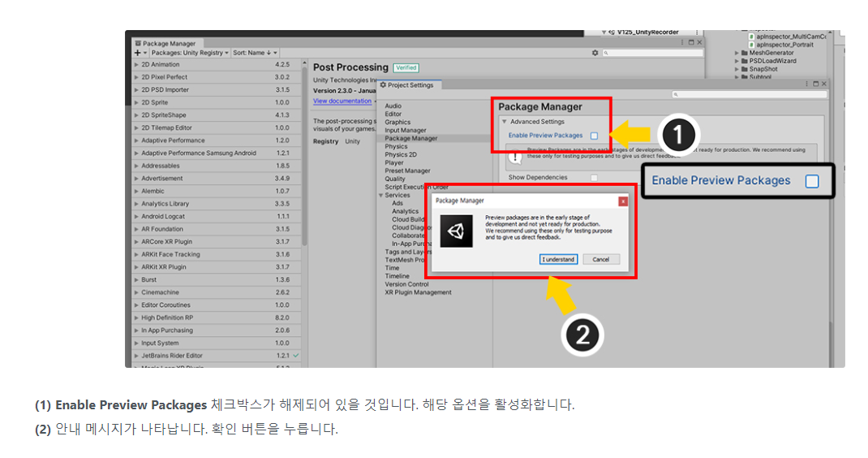Screen dimensions: 868x458
Task: Open the Package Manager settings gear icon
Action: [x=595, y=53]
